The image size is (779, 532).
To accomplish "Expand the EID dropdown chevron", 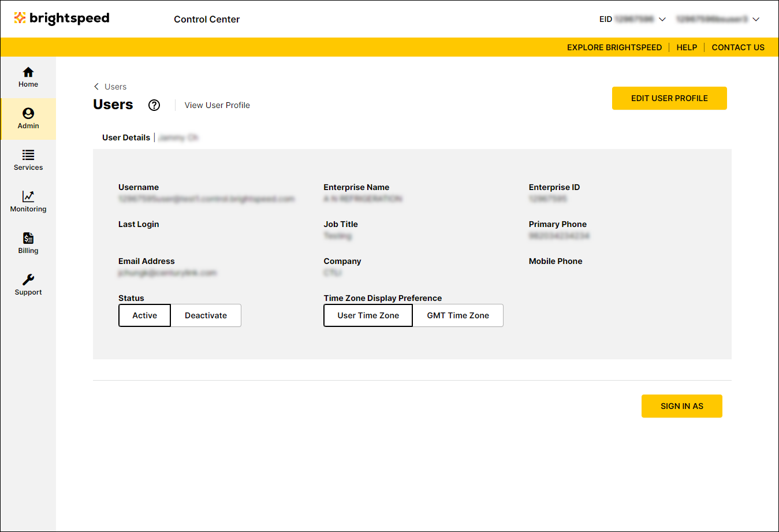I will coord(662,19).
